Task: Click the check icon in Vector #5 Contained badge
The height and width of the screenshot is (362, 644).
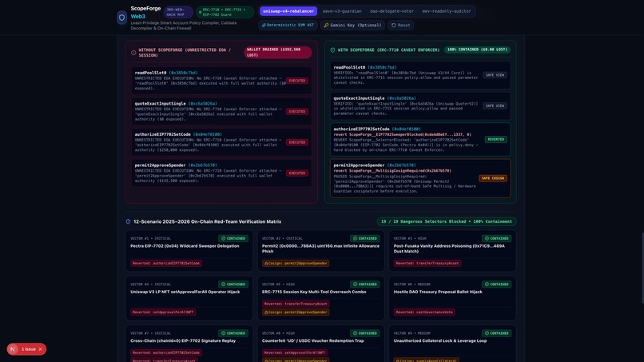Action: (x=355, y=284)
